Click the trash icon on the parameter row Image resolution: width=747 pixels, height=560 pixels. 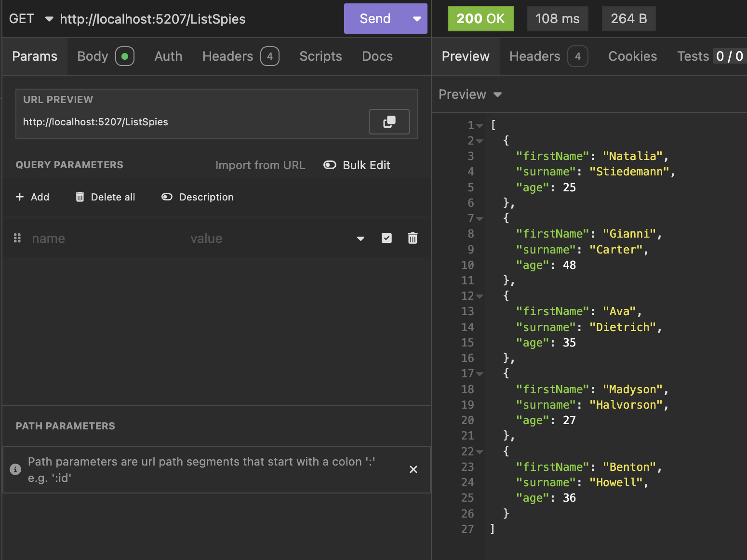coord(413,238)
